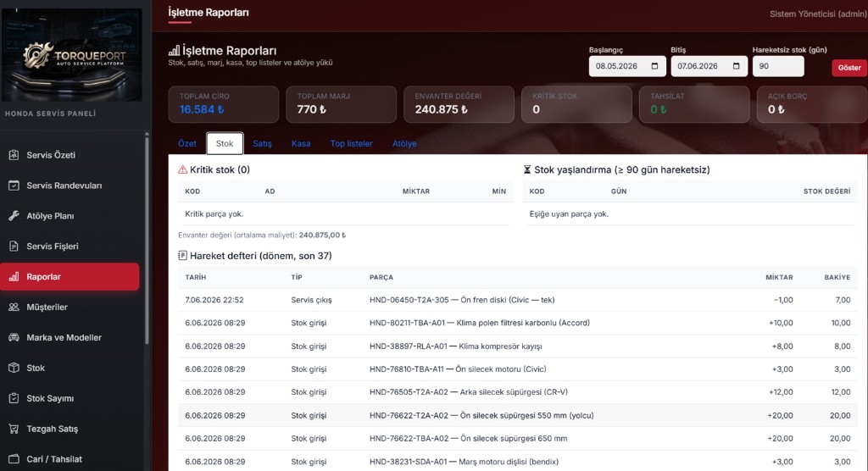The height and width of the screenshot is (471, 868).
Task: Open the Top listeler tab
Action: pyautogui.click(x=352, y=143)
